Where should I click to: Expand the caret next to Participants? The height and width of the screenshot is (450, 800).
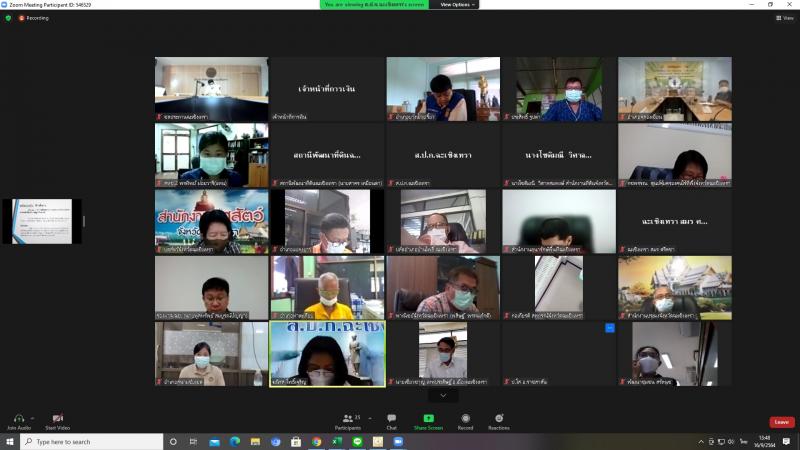coord(370,418)
